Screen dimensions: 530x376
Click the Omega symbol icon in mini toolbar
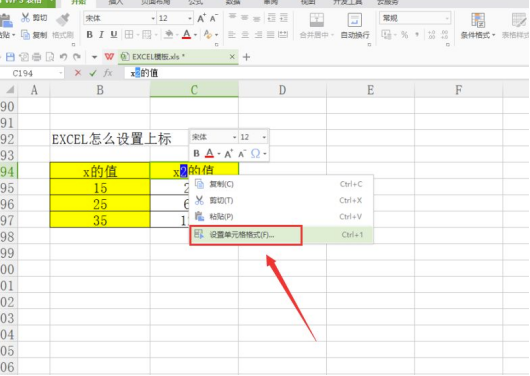tap(256, 154)
